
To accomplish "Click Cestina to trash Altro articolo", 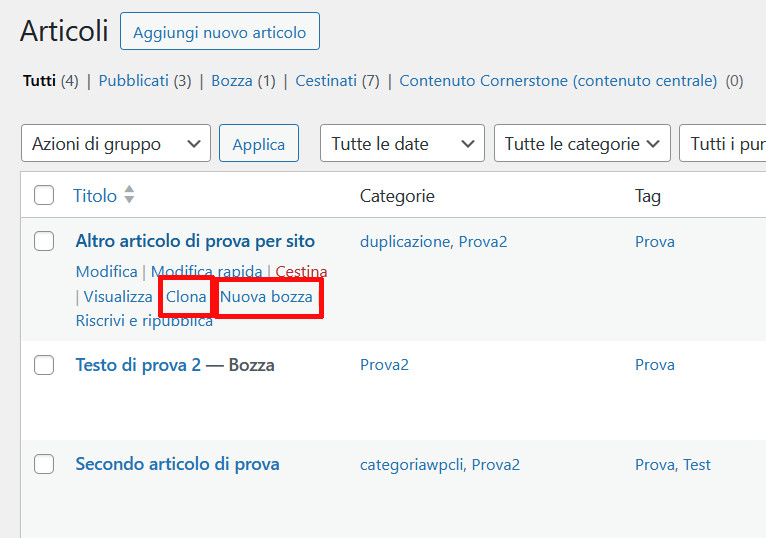I will tap(301, 271).
